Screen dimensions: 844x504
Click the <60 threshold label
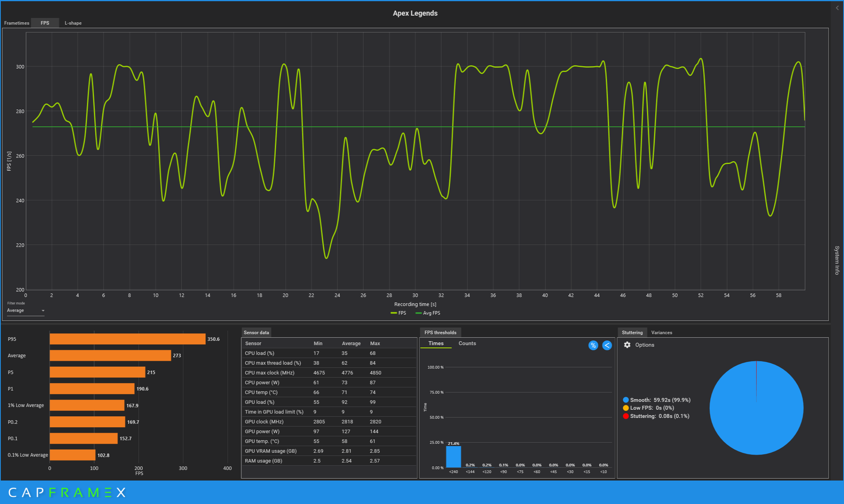tap(537, 472)
